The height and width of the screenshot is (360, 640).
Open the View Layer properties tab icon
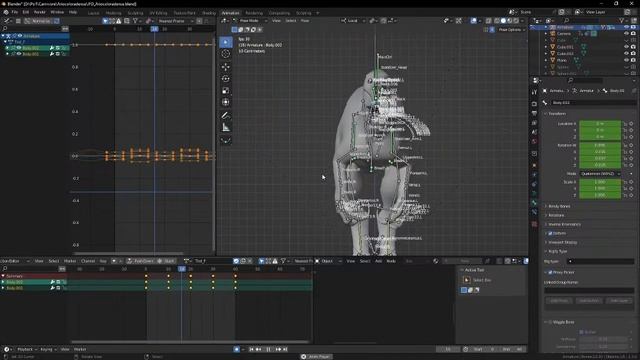pyautogui.click(x=534, y=123)
